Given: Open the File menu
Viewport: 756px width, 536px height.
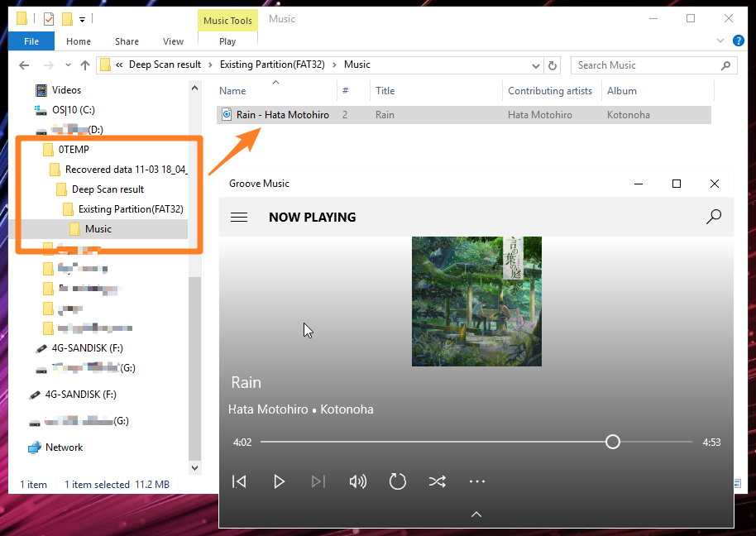Looking at the screenshot, I should (x=31, y=41).
